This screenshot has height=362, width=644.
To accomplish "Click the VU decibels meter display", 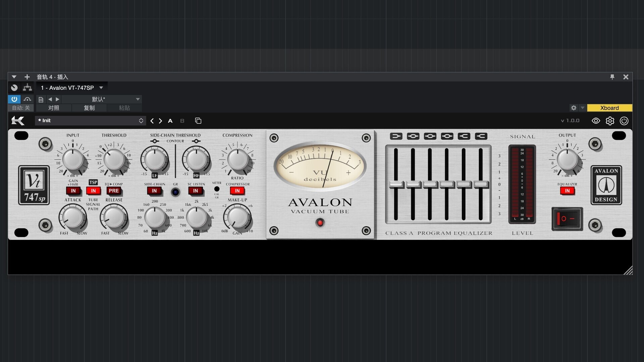I will 320,166.
